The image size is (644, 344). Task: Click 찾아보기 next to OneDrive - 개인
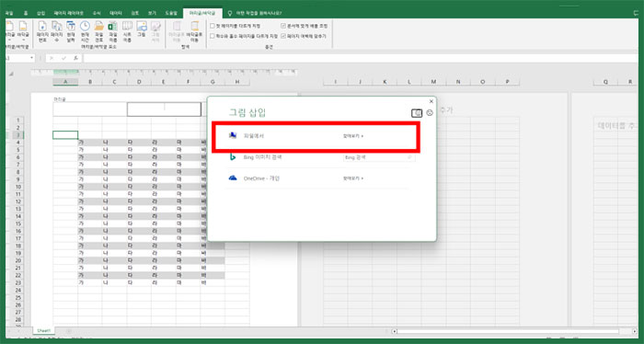click(353, 178)
